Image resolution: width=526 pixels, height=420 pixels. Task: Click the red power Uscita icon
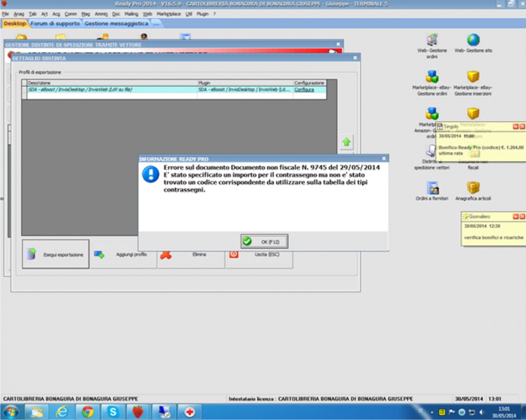234,254
